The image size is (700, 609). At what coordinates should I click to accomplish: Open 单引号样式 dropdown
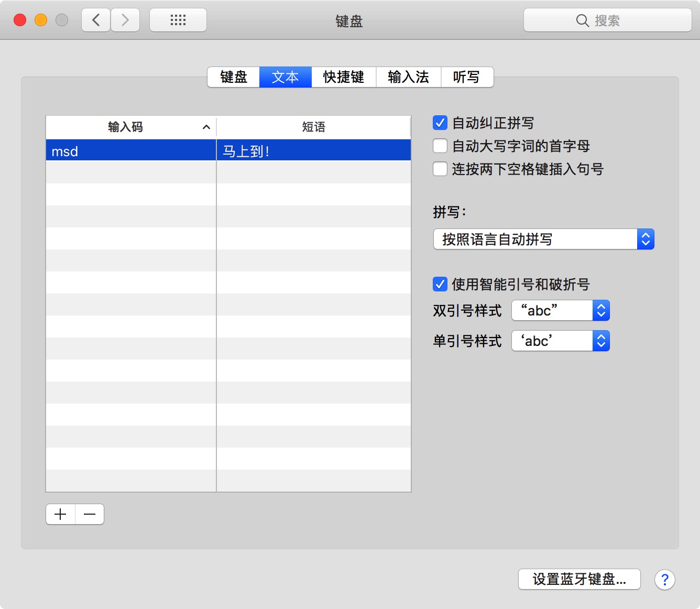(x=561, y=341)
